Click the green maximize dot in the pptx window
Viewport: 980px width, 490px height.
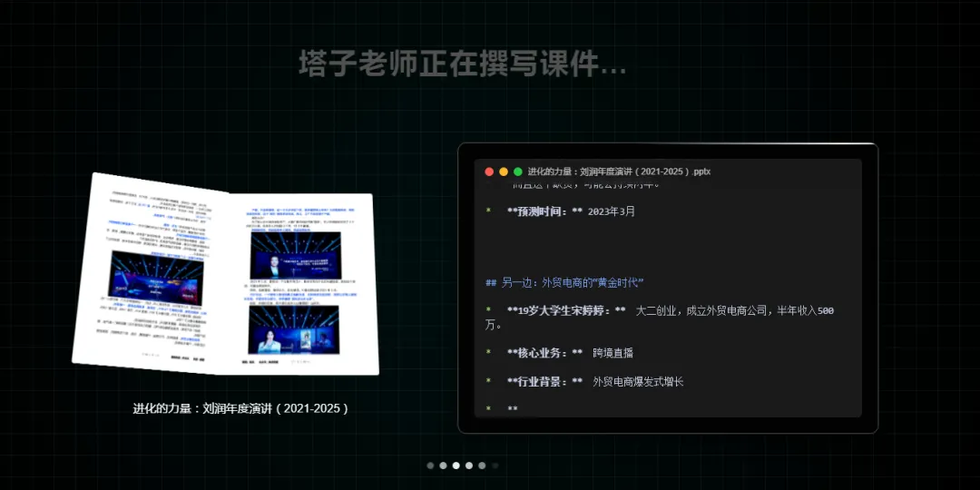(x=518, y=171)
